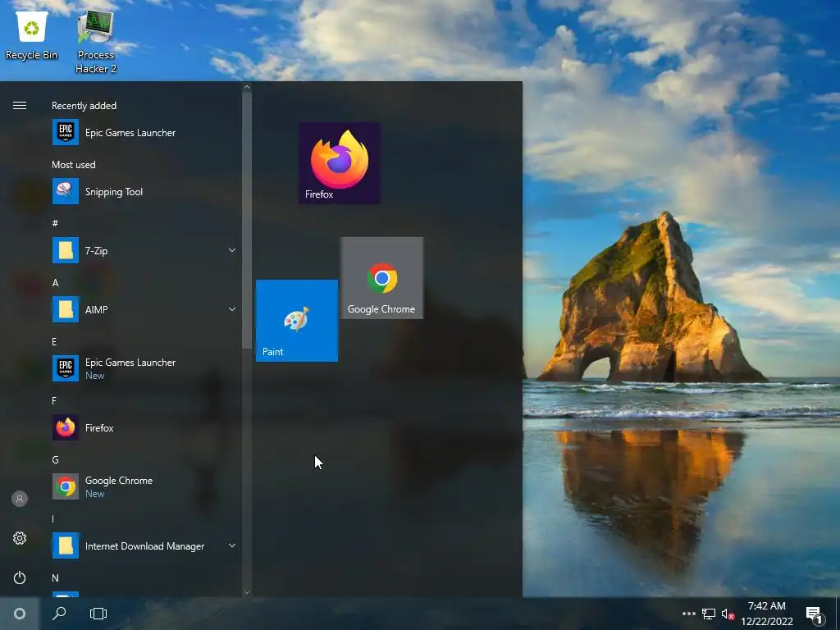Show hidden tray icons (three dots)
840x630 pixels.
pos(689,614)
